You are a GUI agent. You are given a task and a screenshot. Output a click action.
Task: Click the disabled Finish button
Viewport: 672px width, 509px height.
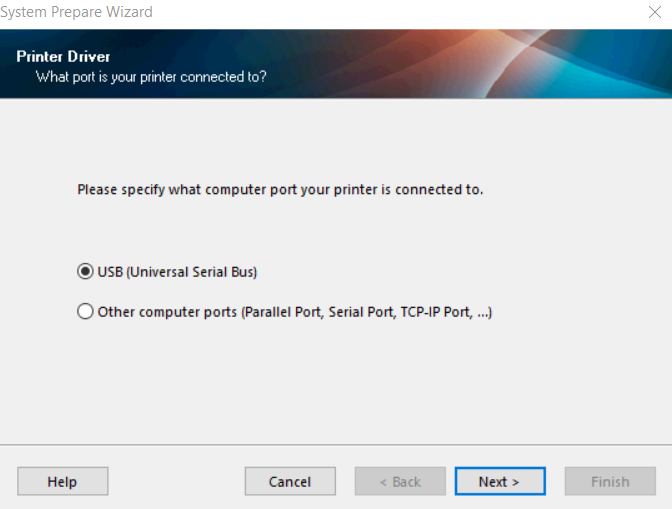(x=610, y=482)
